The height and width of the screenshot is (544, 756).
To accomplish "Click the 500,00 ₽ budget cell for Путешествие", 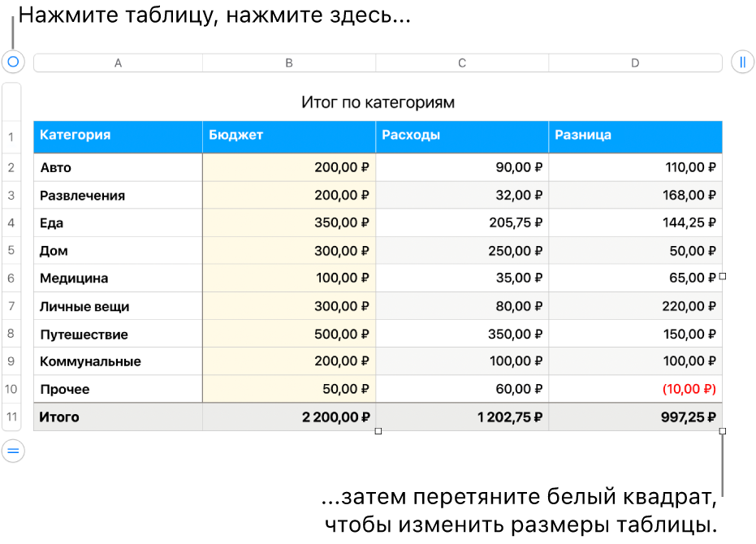I will coord(289,333).
